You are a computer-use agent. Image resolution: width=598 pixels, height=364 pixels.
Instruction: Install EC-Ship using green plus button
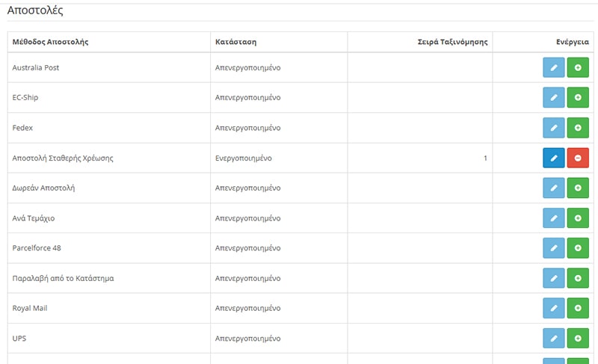point(578,98)
